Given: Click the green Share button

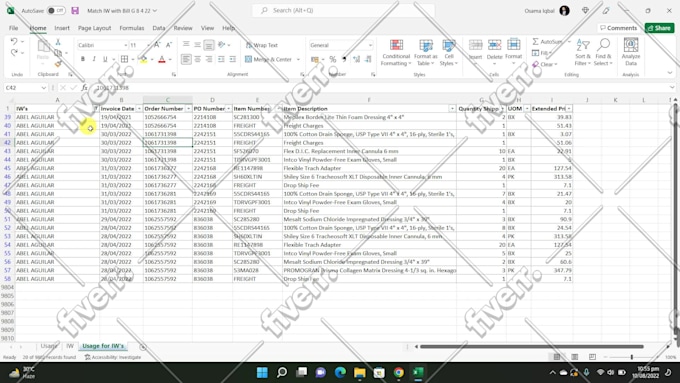Looking at the screenshot, I should pyautogui.click(x=659, y=28).
